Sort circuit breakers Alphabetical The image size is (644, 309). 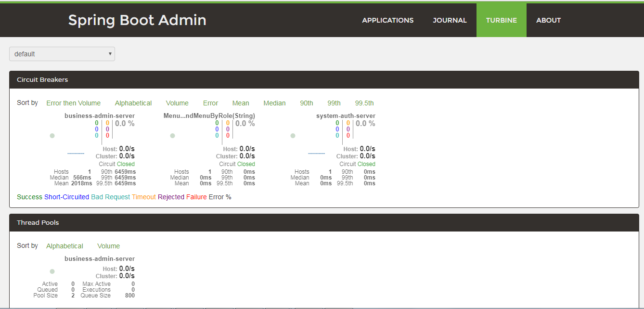133,103
